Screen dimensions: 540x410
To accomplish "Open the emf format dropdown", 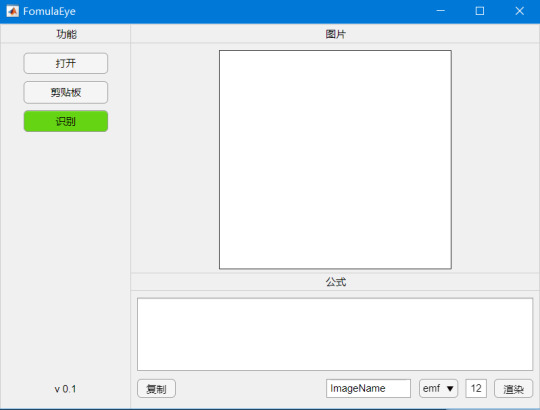I will [438, 389].
